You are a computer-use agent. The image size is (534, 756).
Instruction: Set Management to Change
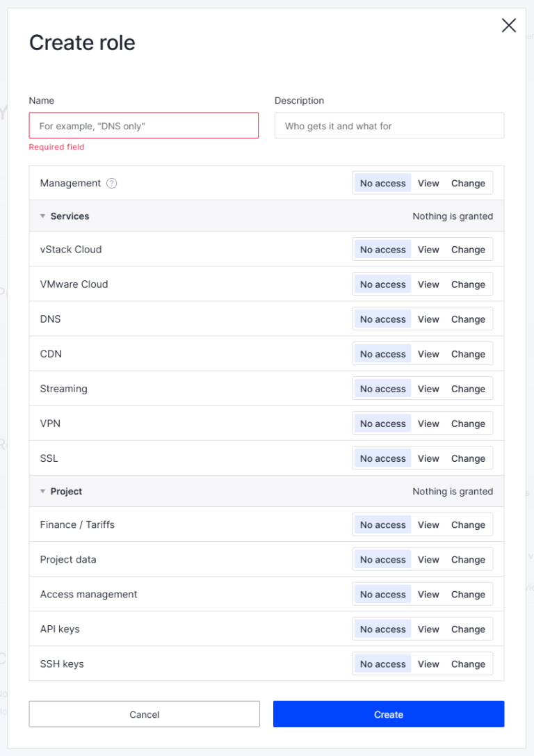point(468,183)
